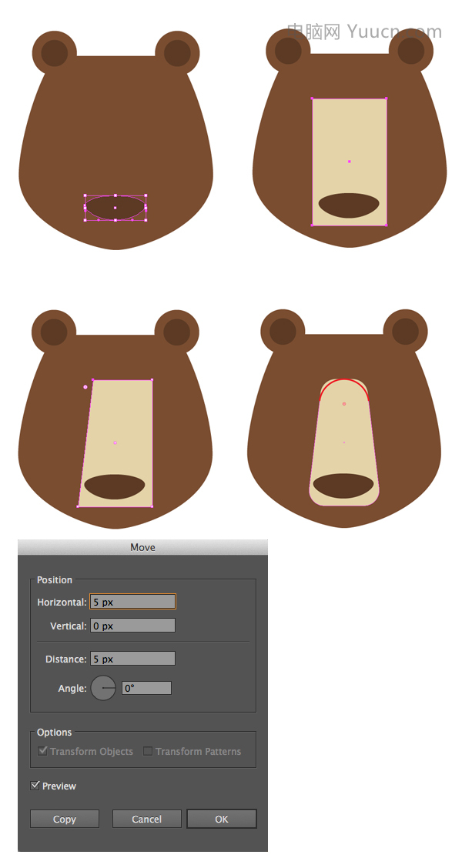
Task: Click the right ear of bottom-right bear
Action: 405,332
